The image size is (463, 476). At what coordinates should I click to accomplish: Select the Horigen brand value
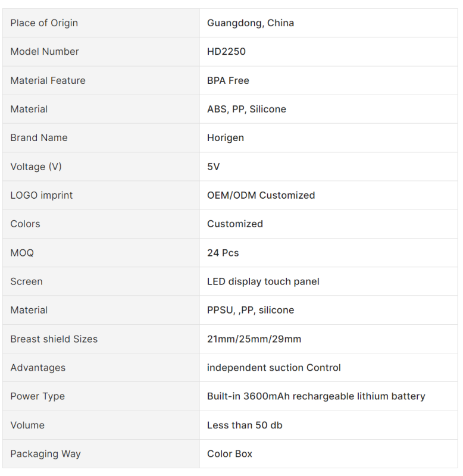226,137
